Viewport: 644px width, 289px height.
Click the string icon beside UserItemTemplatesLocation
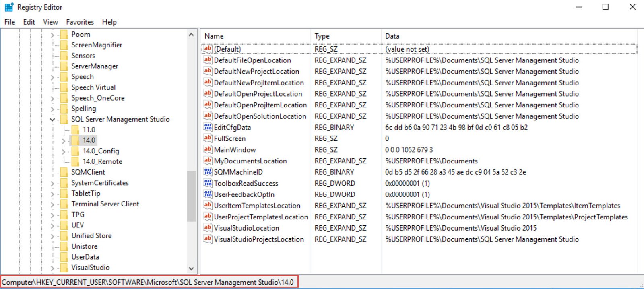point(208,205)
